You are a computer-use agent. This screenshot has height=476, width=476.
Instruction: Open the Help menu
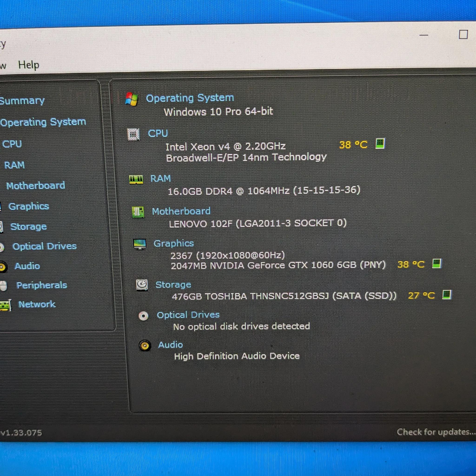click(x=29, y=65)
